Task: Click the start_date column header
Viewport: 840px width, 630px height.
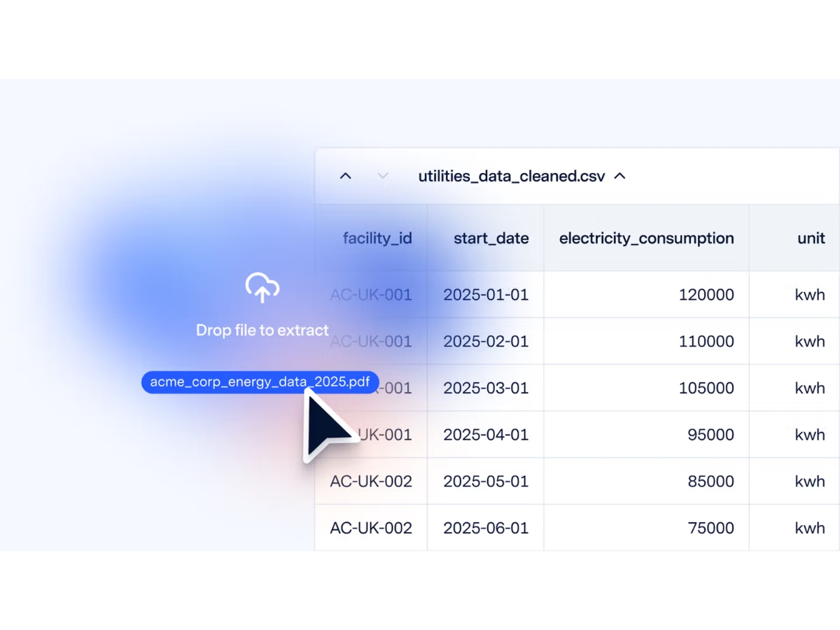Action: [491, 238]
